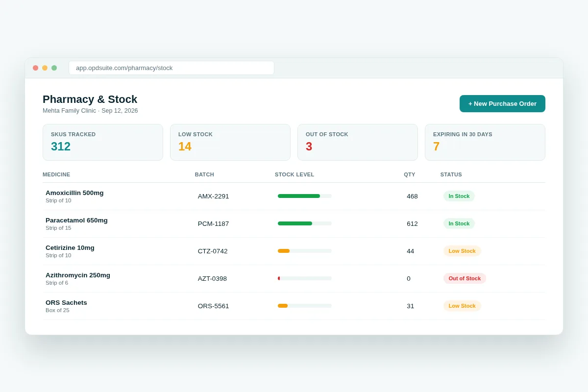Click the In Stock badge for Amoxicillin
The height and width of the screenshot is (392, 588).
tap(459, 196)
